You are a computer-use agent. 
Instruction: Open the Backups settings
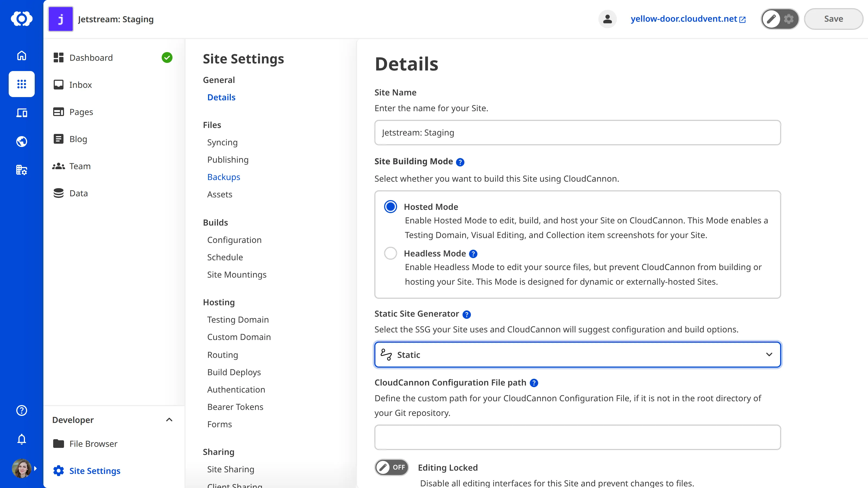pyautogui.click(x=224, y=177)
